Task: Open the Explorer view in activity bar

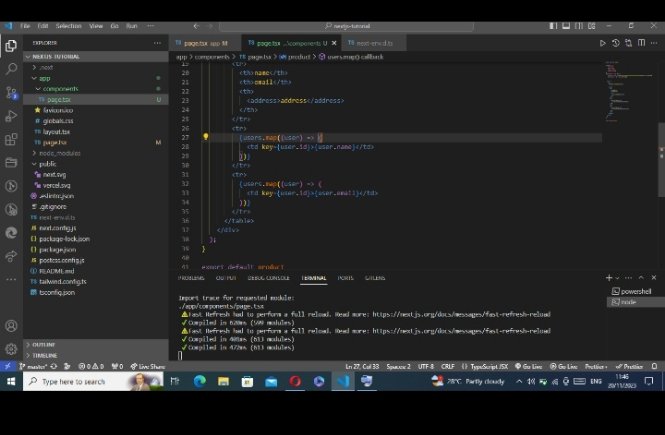Action: (x=11, y=45)
